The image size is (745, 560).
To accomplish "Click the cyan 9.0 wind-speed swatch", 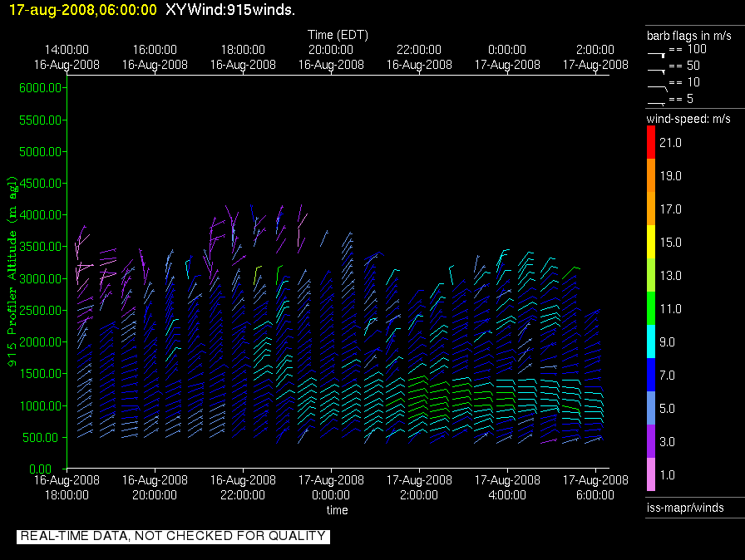I will (x=652, y=341).
